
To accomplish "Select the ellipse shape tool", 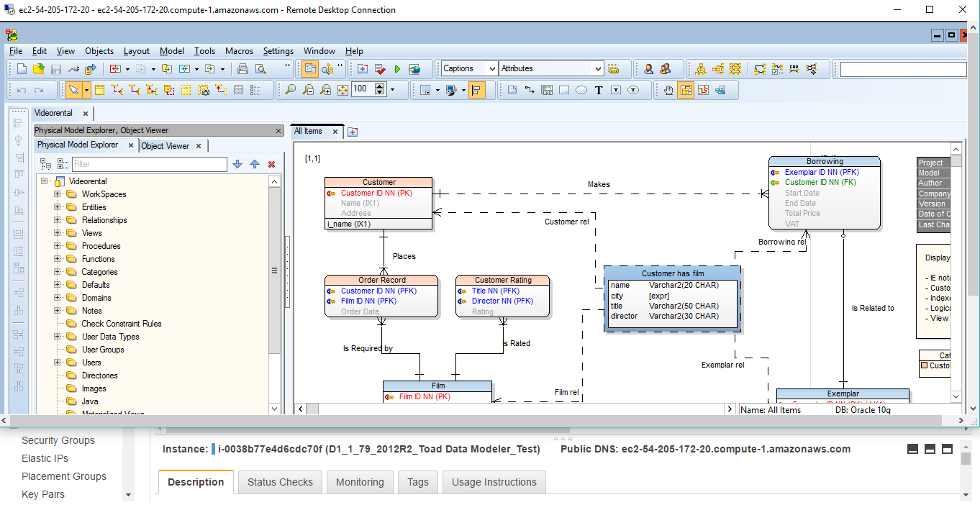I will tap(581, 90).
